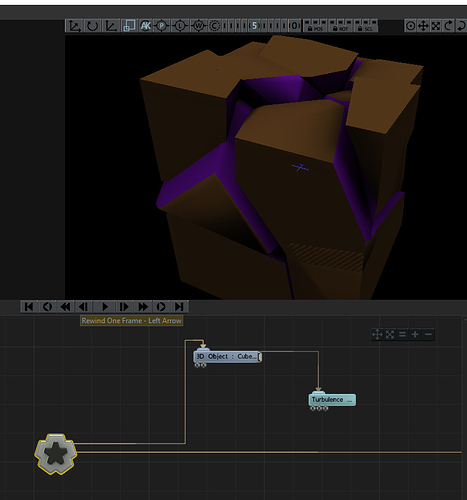Screen dimensions: 467x500
Task: Switch to the W camera view button
Action: [198, 26]
